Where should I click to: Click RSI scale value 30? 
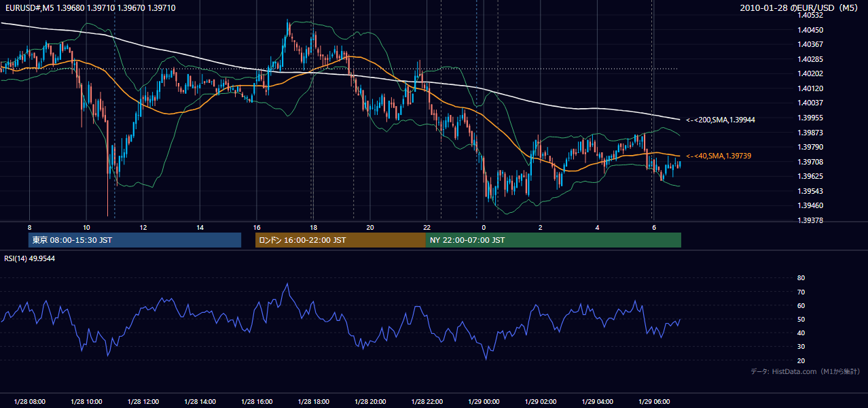801,347
